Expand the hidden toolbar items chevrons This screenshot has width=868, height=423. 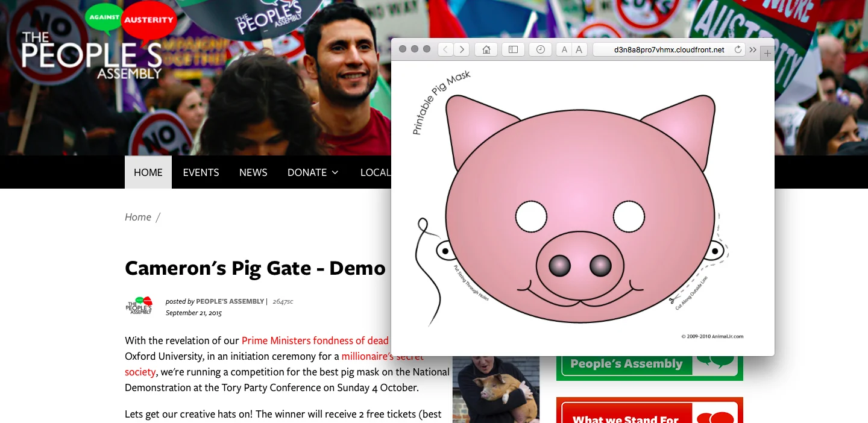(x=753, y=49)
